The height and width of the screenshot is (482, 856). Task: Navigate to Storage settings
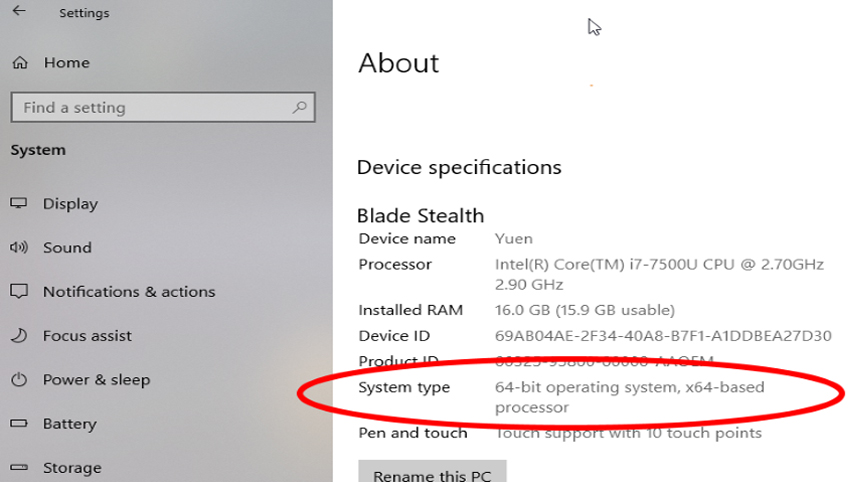tap(72, 468)
